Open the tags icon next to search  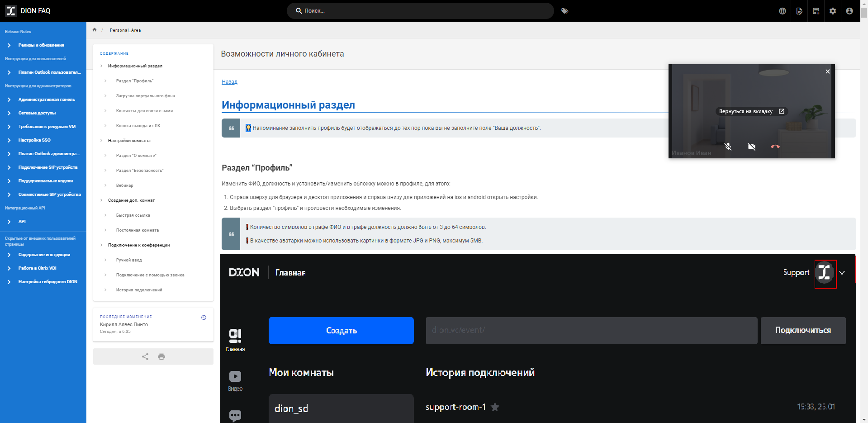pos(564,11)
